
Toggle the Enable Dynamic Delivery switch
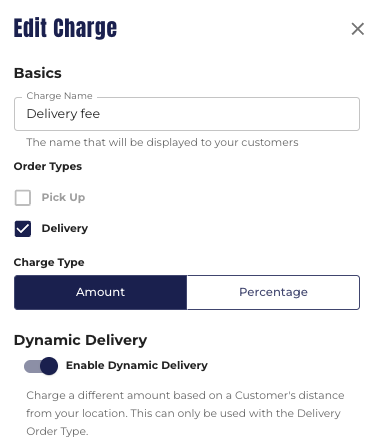(x=41, y=366)
